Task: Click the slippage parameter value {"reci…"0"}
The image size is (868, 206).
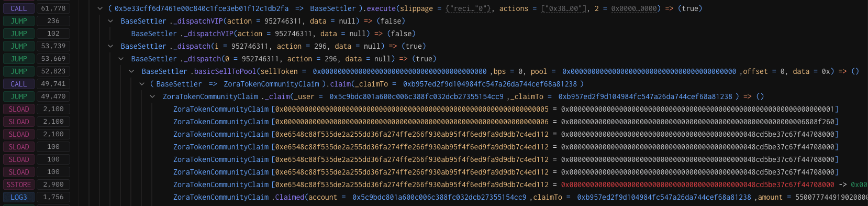Action: pos(468,8)
